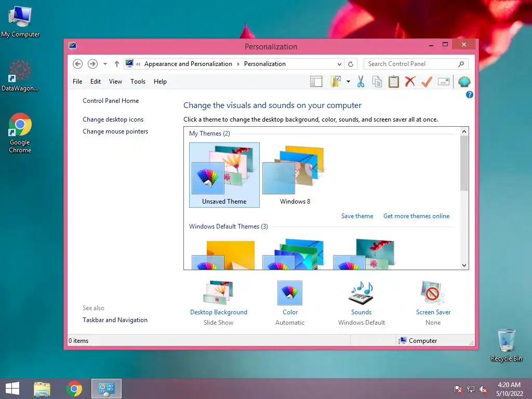This screenshot has height=399, width=532.
Task: Expand the address bar history dropdown
Action: click(339, 64)
